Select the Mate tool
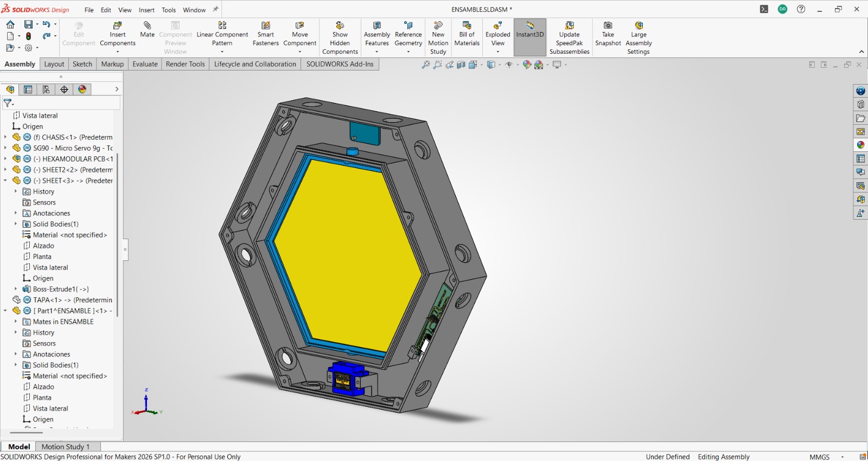The image size is (868, 461). pyautogui.click(x=147, y=30)
